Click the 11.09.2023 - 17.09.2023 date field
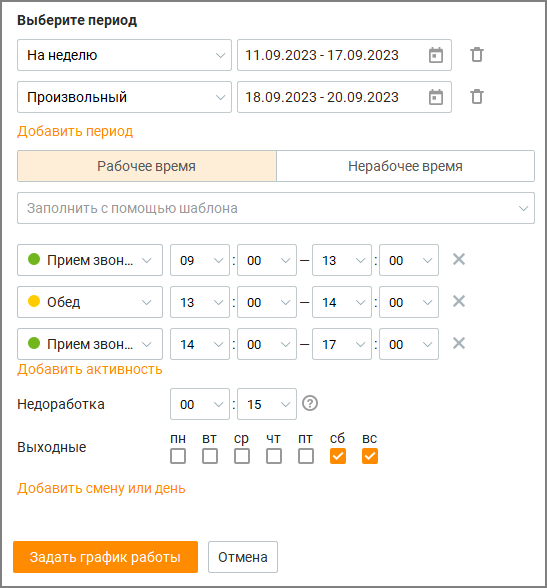The image size is (547, 588). tap(345, 55)
